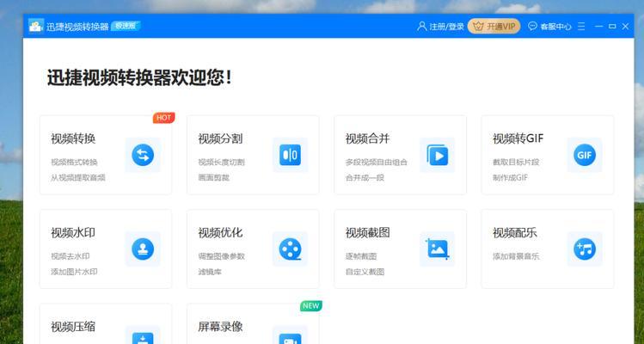This screenshot has height=344, width=644.
Task: Click the 添加图片水印 description text
Action: [74, 272]
